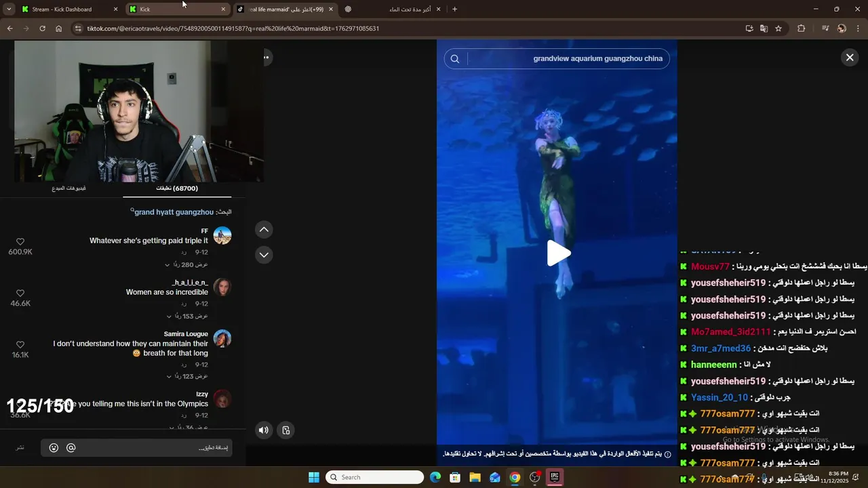868x488 pixels.
Task: Expand 153 replies under Women are so incredible
Action: pyautogui.click(x=187, y=316)
